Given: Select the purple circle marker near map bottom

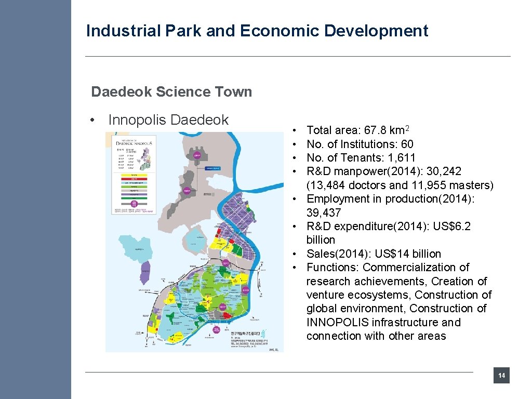Looking at the screenshot, I should pos(217,330).
